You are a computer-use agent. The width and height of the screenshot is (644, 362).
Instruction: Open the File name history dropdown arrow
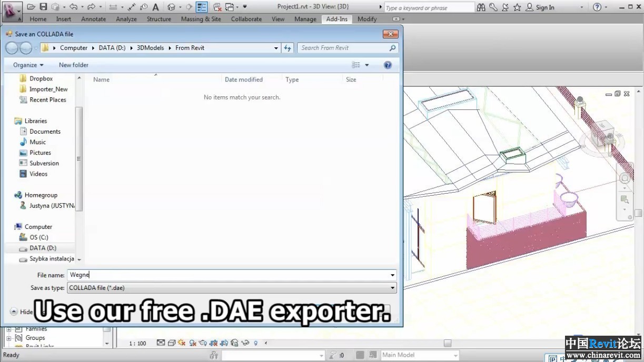[x=393, y=275]
